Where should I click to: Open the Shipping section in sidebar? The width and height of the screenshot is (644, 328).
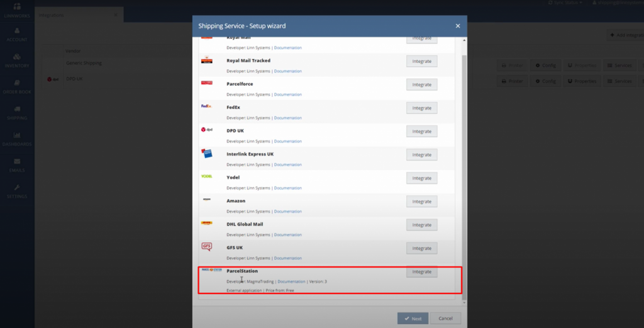point(17,113)
